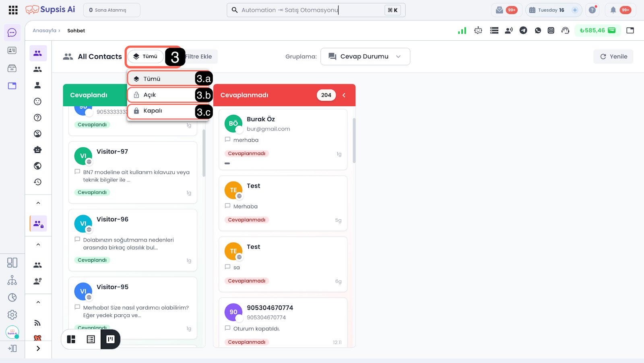
Task: Switch to split panel view
Action: pos(72,339)
